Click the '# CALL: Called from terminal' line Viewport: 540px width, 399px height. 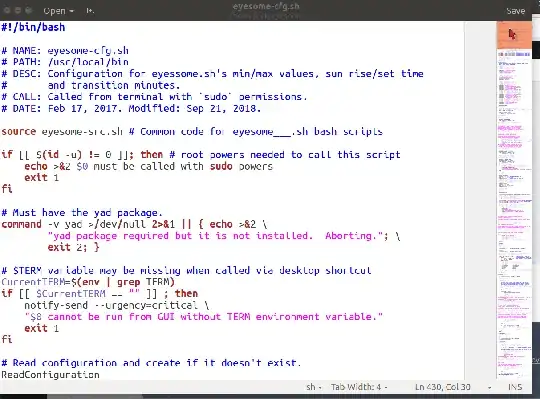point(154,97)
